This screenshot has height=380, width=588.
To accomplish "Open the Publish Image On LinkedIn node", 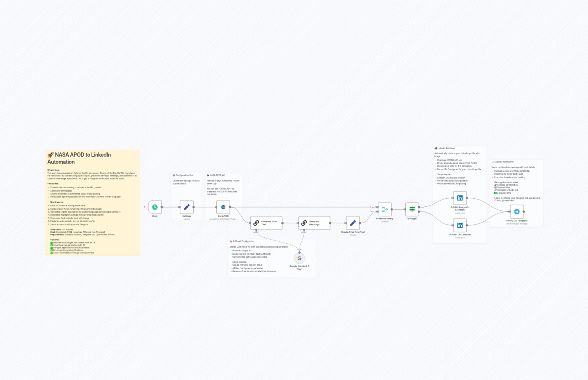I will [460, 198].
